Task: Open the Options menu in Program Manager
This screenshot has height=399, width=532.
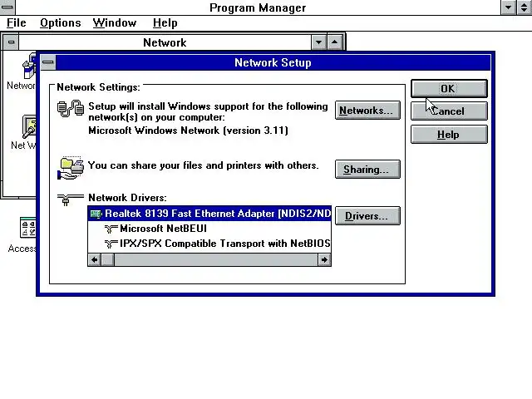Action: click(61, 22)
